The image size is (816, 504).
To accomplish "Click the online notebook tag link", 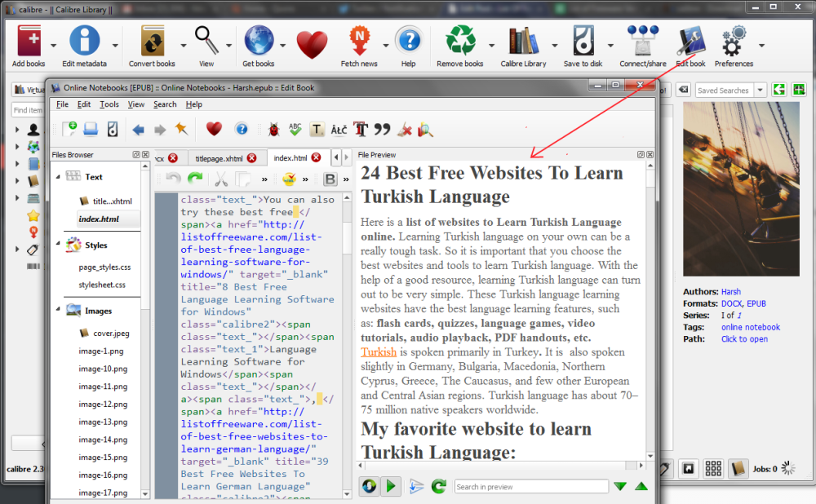I will [751, 327].
